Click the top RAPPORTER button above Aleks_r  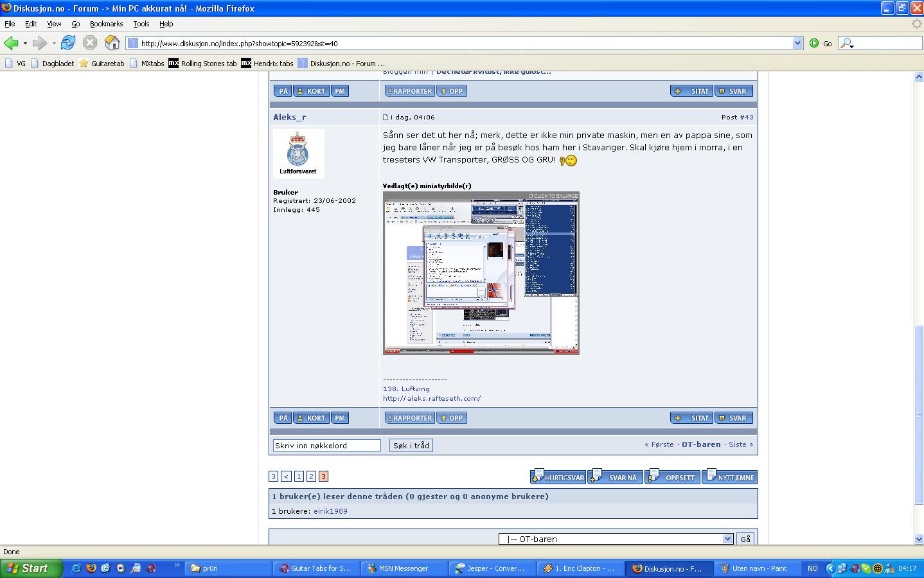click(x=409, y=91)
